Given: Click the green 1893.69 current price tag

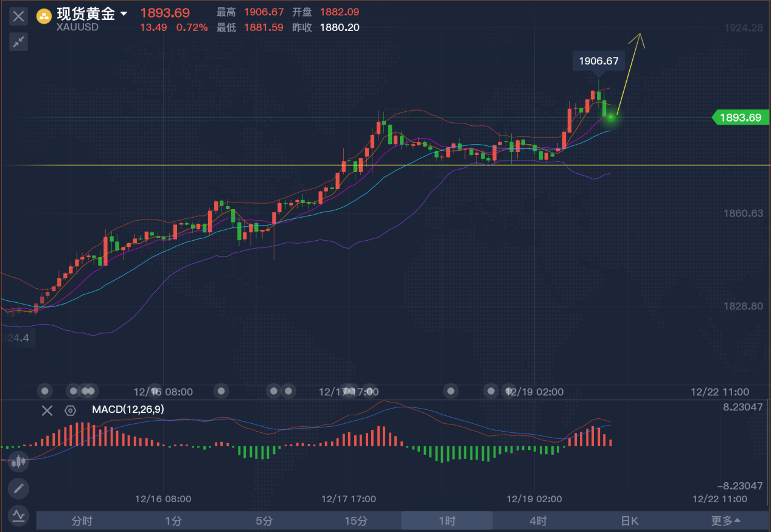Looking at the screenshot, I should click(741, 117).
